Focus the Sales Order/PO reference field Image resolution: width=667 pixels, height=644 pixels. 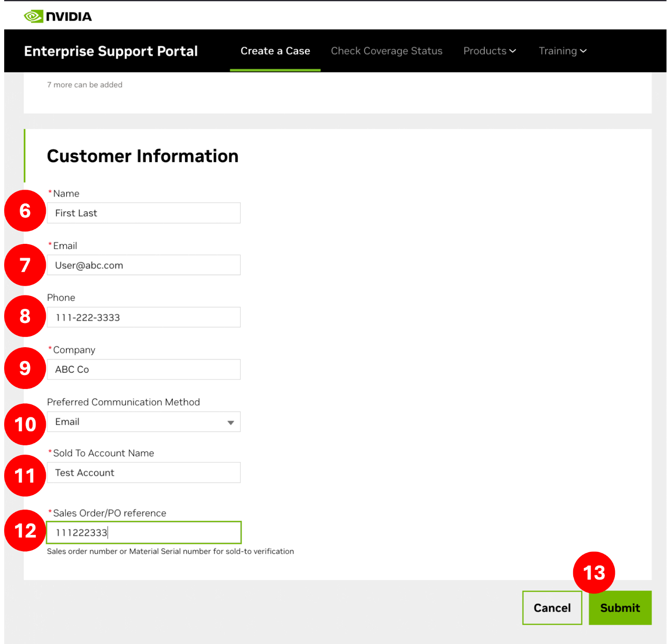(x=143, y=532)
